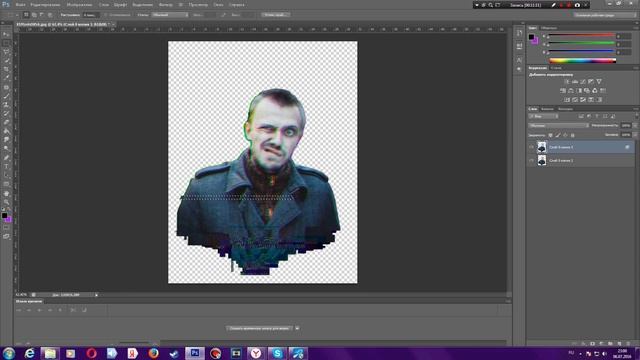
Task: Open the Просмотр menu
Action: click(198, 5)
